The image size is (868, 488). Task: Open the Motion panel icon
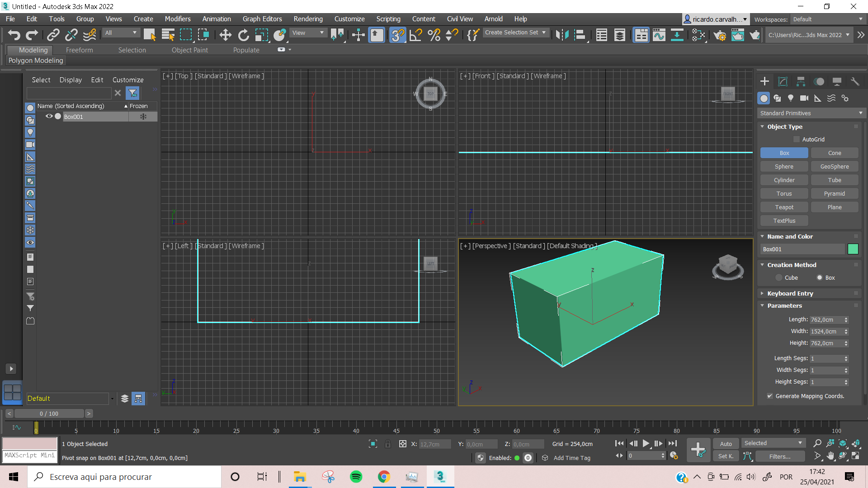pos(819,81)
